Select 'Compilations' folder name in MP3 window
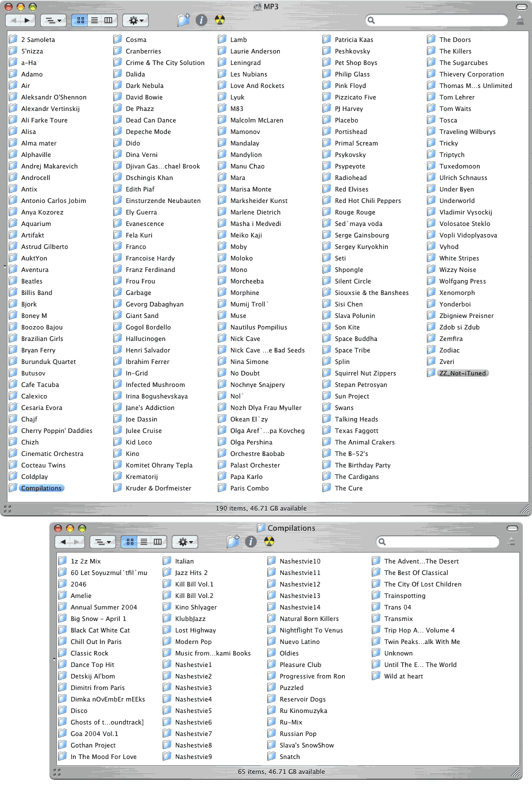The image size is (532, 805). 41,488
